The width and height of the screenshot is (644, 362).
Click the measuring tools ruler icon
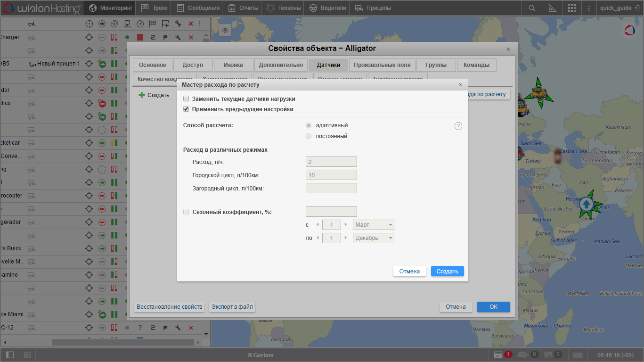(x=552, y=8)
